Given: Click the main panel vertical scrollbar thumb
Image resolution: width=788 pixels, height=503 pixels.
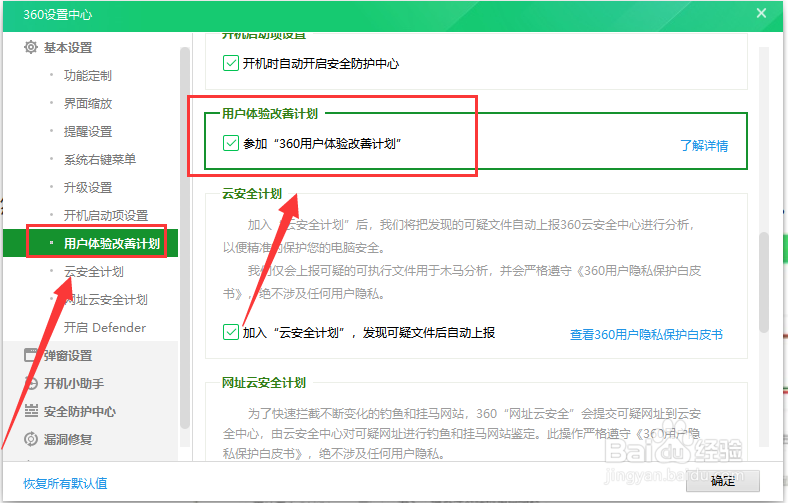Looking at the screenshot, I should click(764, 282).
